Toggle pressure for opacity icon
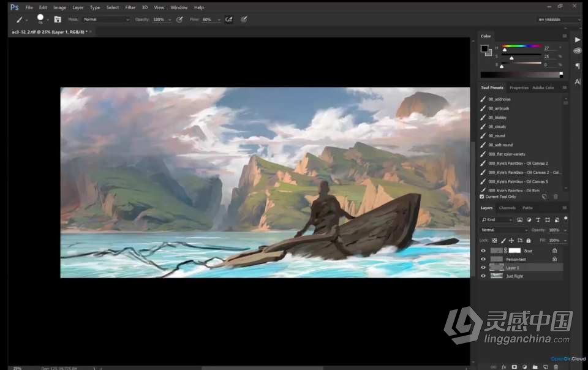This screenshot has width=588, height=370. pos(179,20)
